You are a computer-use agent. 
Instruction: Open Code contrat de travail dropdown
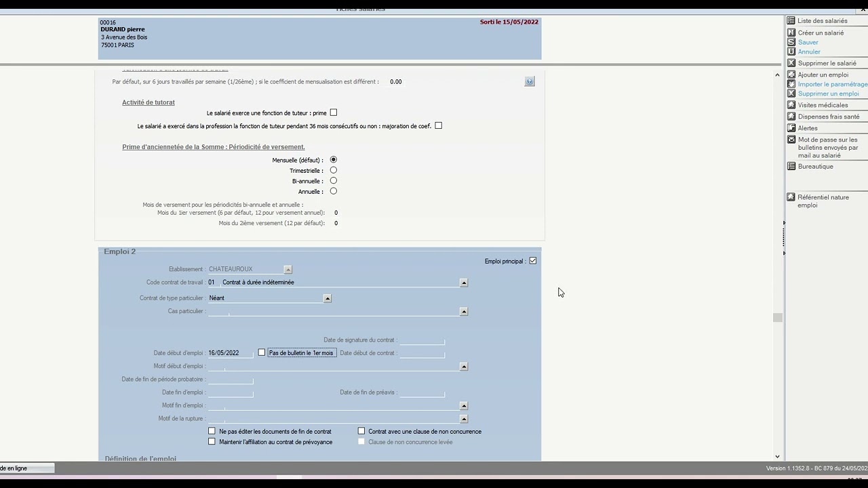click(464, 283)
